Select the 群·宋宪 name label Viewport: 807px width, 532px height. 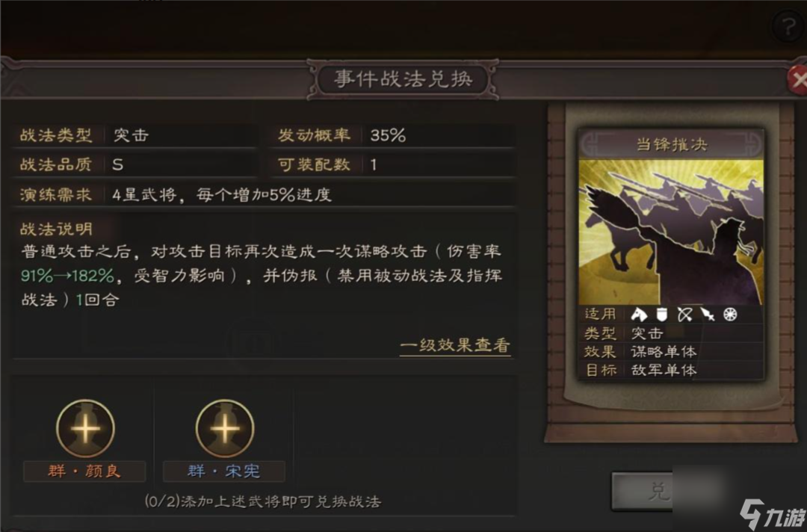[x=224, y=471]
